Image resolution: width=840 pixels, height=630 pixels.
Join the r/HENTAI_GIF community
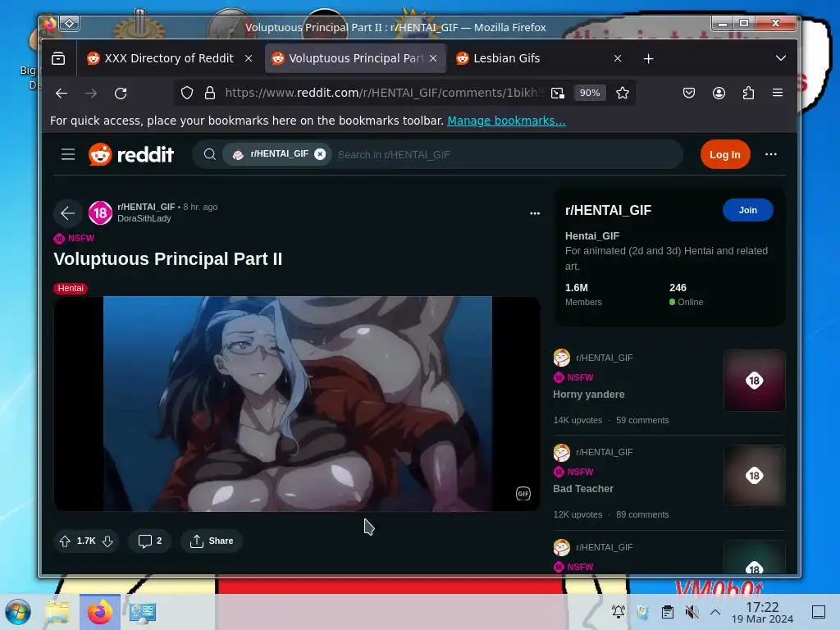click(748, 210)
